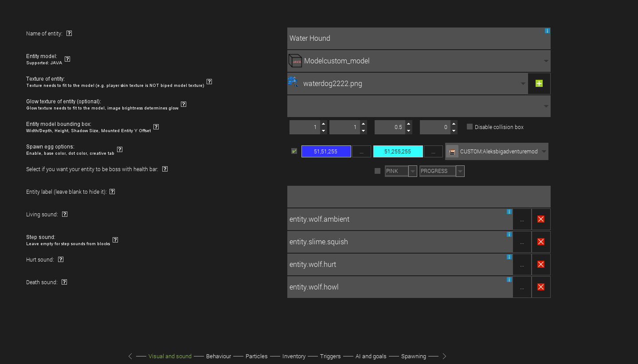Click the green plus to create new texture
This screenshot has height=364, width=638.
point(539,83)
